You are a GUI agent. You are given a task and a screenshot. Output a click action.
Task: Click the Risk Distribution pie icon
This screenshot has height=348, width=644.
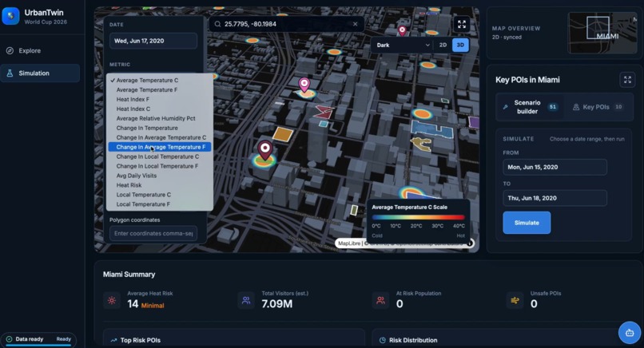pyautogui.click(x=383, y=340)
